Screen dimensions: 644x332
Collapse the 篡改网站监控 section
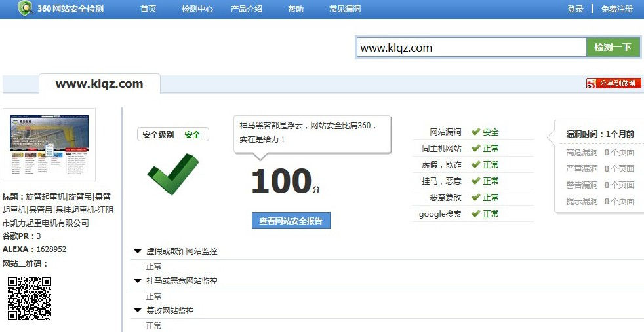(138, 310)
